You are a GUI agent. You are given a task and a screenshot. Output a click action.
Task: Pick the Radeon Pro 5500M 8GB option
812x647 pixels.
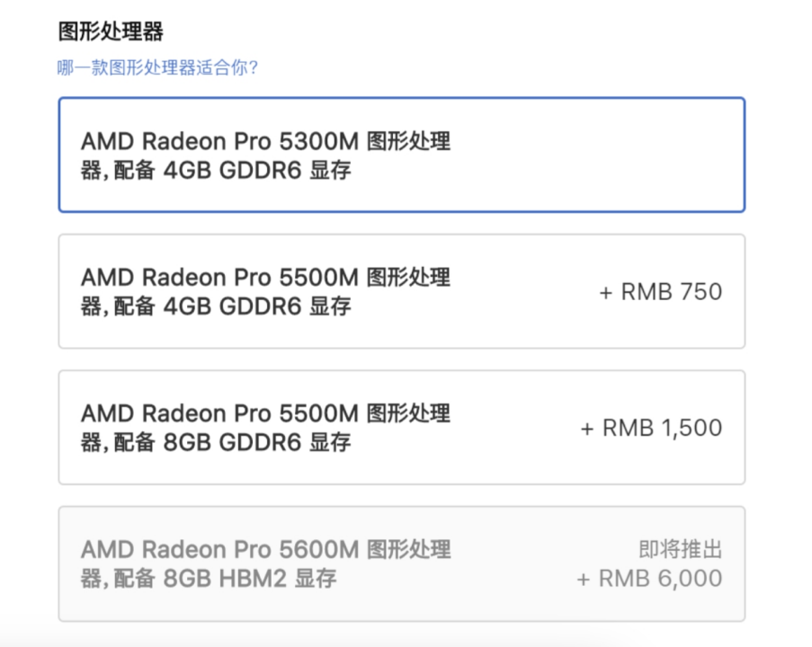(401, 427)
